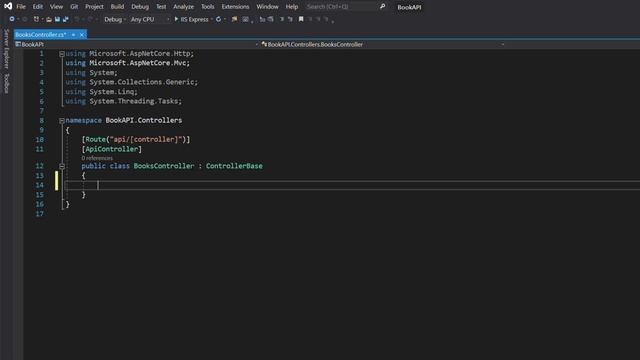Open the Analyze menu
This screenshot has width=640, height=360.
click(183, 7)
